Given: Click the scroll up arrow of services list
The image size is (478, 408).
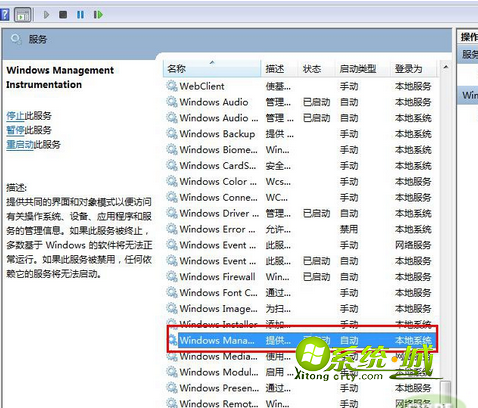Looking at the screenshot, I should (x=445, y=68).
